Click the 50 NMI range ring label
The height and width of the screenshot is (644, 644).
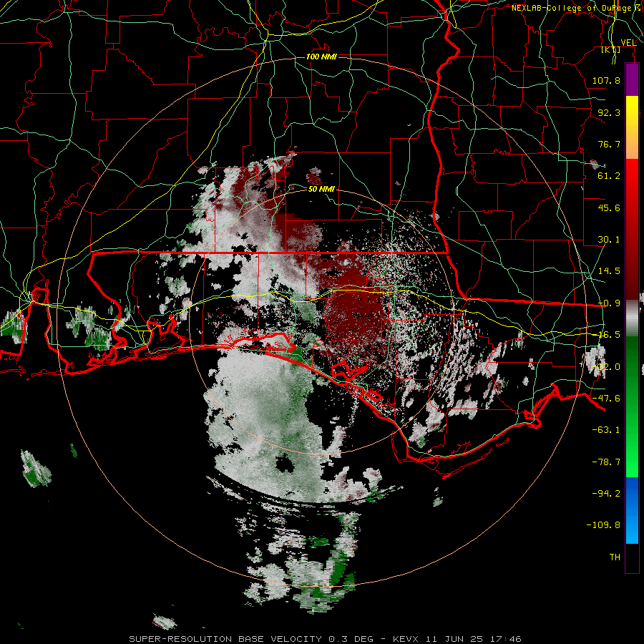[x=321, y=190]
